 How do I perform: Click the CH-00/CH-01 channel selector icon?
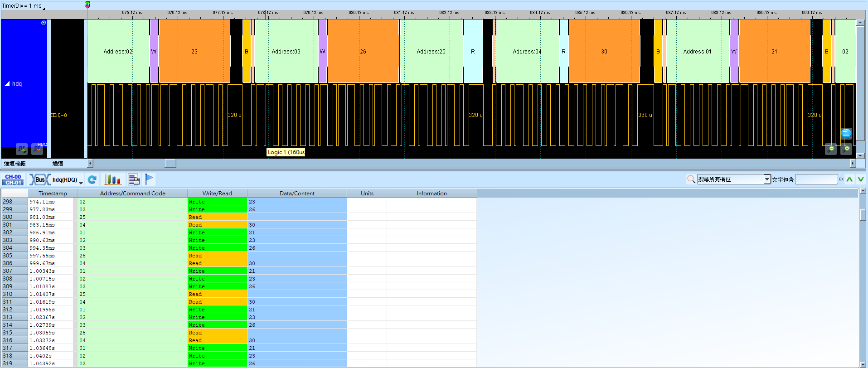(x=13, y=180)
